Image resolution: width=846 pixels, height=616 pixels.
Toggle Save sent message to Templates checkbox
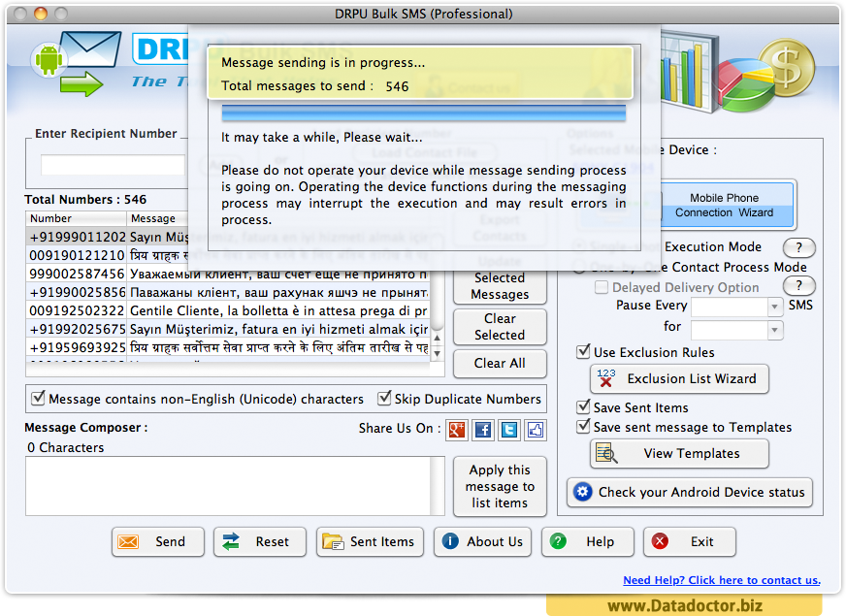583,426
